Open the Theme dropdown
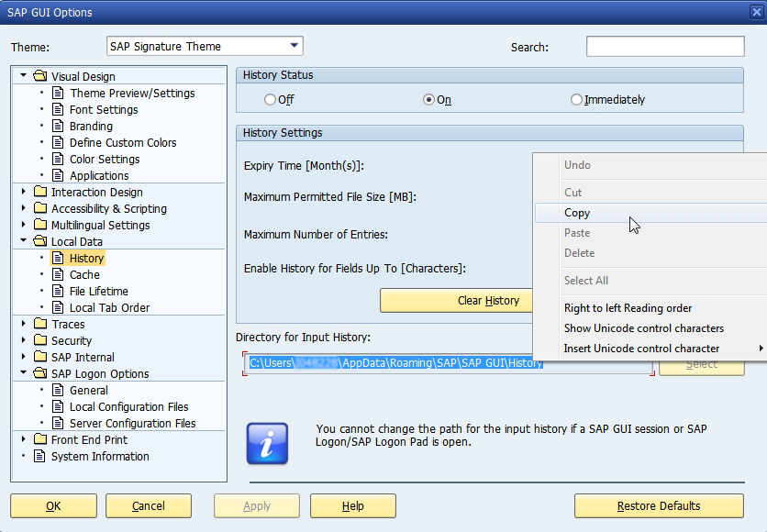 point(294,46)
